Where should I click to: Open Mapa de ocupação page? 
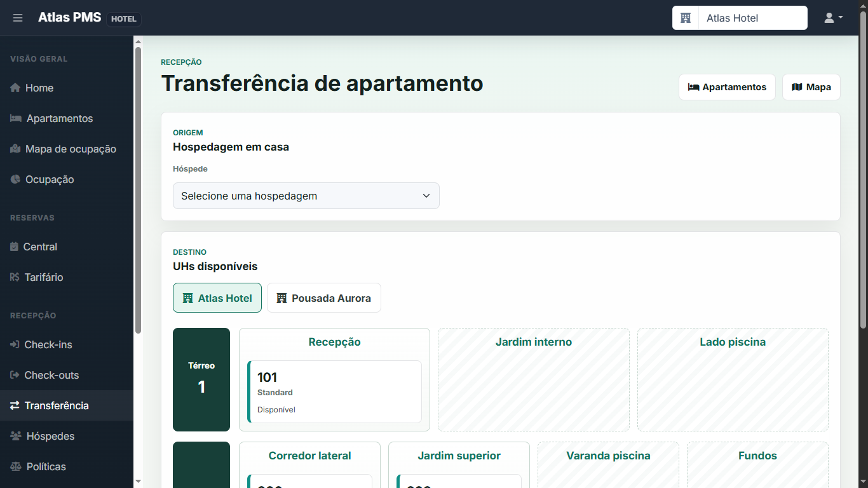pos(67,149)
